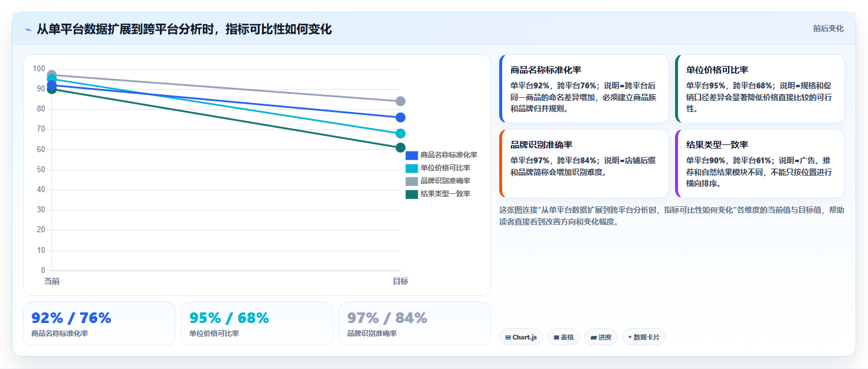Click 商品名称标准化率 legend label text

point(449,155)
